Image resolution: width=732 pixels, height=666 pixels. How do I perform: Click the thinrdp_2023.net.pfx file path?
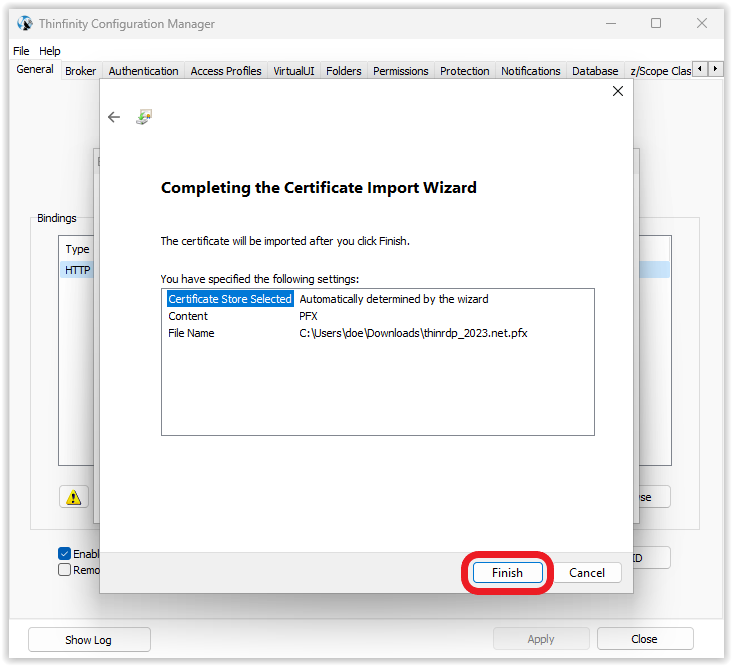pos(413,333)
